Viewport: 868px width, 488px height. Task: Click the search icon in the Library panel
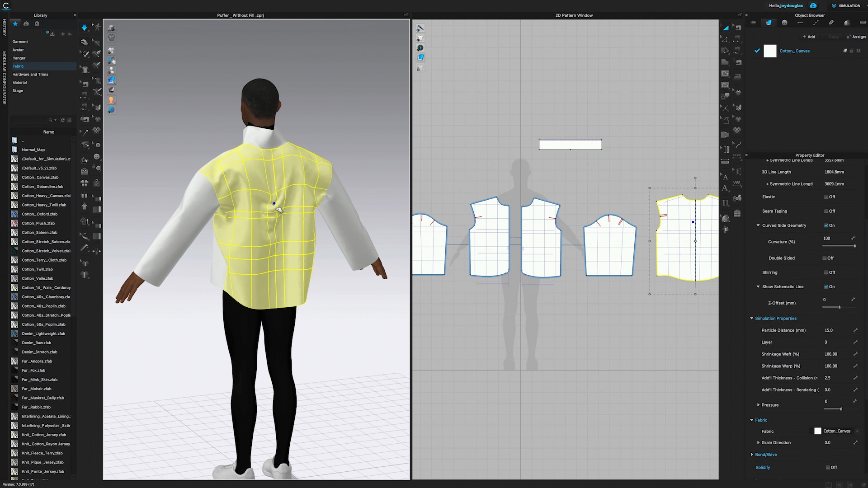point(51,120)
